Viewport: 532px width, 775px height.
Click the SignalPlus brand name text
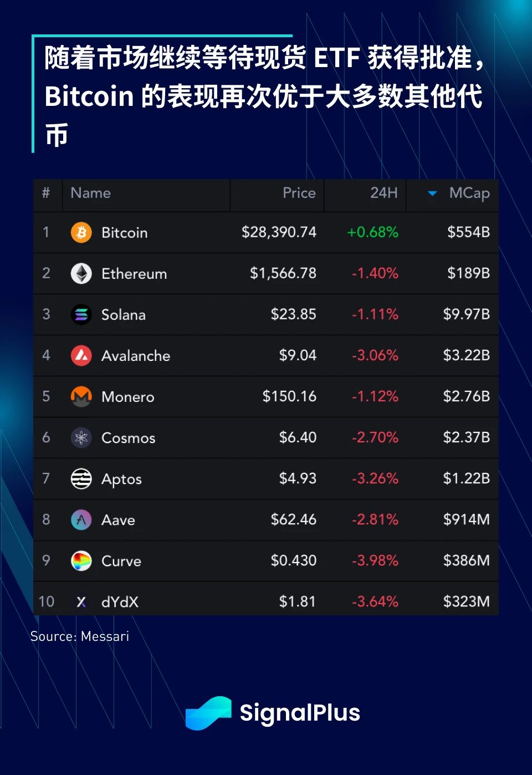click(x=300, y=713)
